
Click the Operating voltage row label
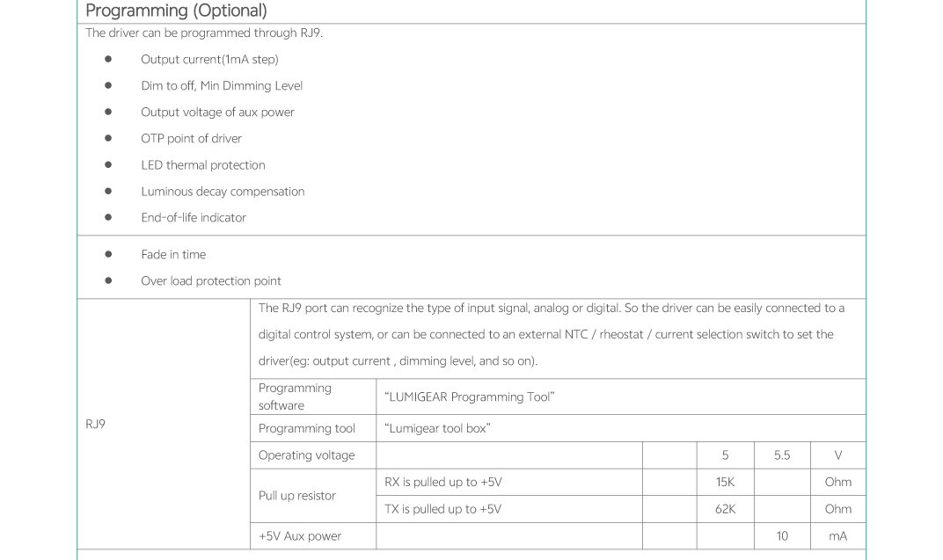(x=307, y=455)
